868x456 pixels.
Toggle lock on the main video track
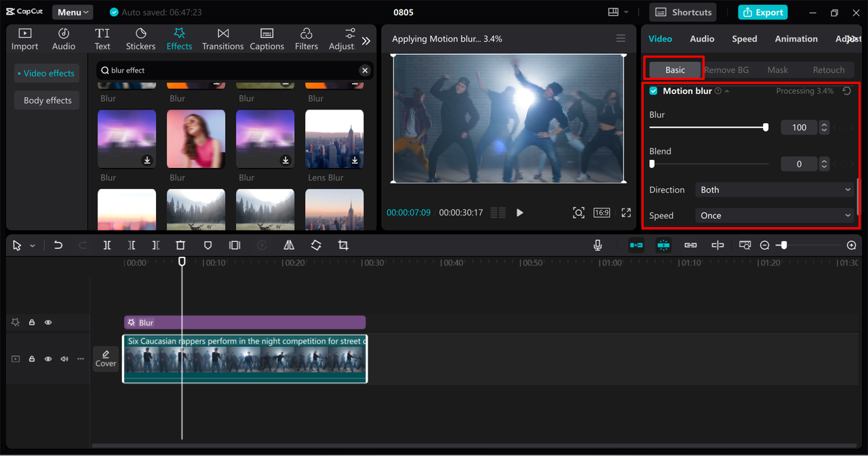click(x=32, y=359)
